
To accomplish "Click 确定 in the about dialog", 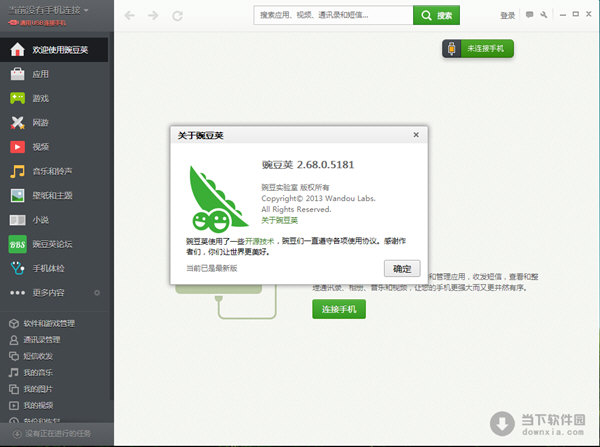I will click(402, 269).
